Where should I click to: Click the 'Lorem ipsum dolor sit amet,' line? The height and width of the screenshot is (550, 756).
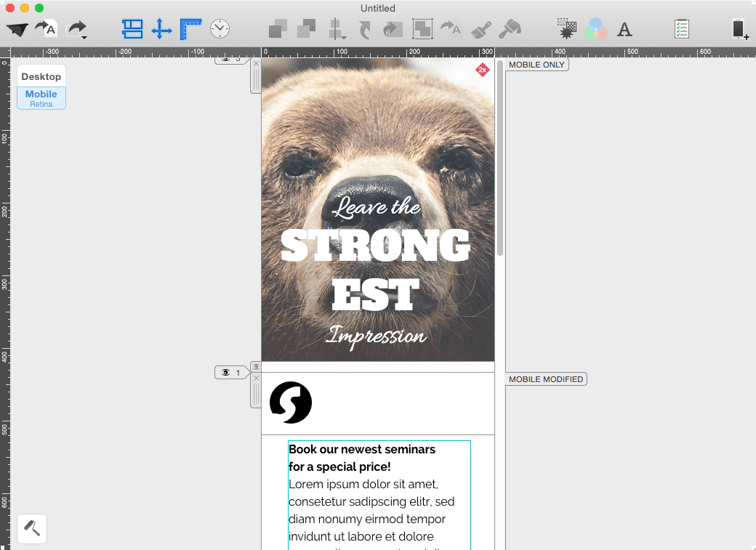pyautogui.click(x=363, y=484)
